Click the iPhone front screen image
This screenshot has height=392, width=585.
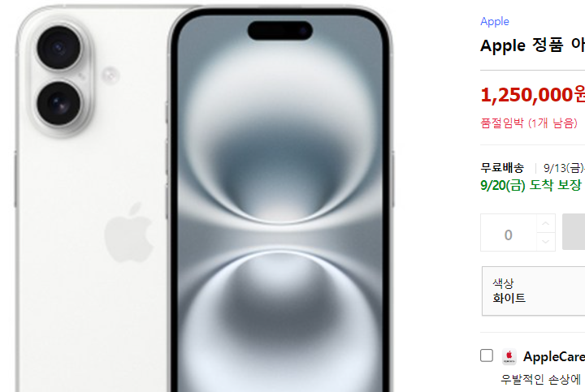click(x=279, y=201)
